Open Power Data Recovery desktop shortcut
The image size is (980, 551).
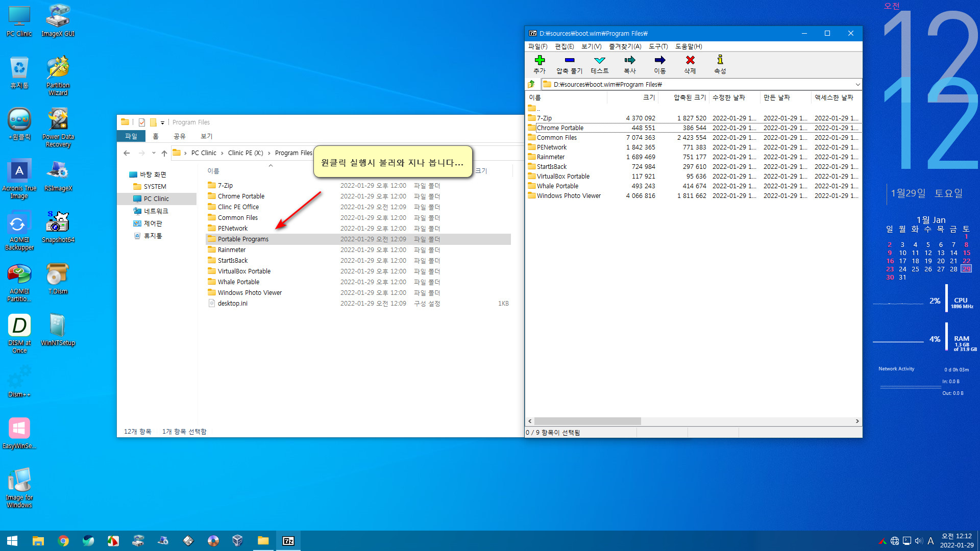click(58, 128)
